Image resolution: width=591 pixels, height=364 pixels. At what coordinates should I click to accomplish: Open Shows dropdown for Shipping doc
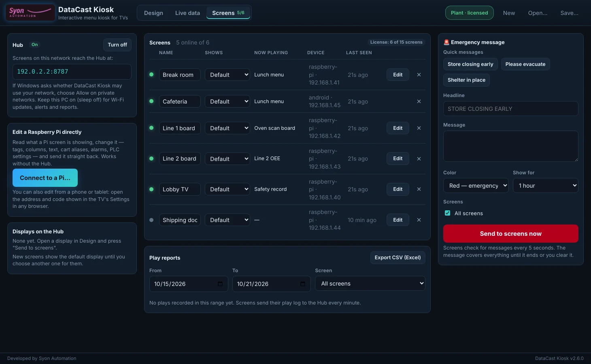point(227,220)
